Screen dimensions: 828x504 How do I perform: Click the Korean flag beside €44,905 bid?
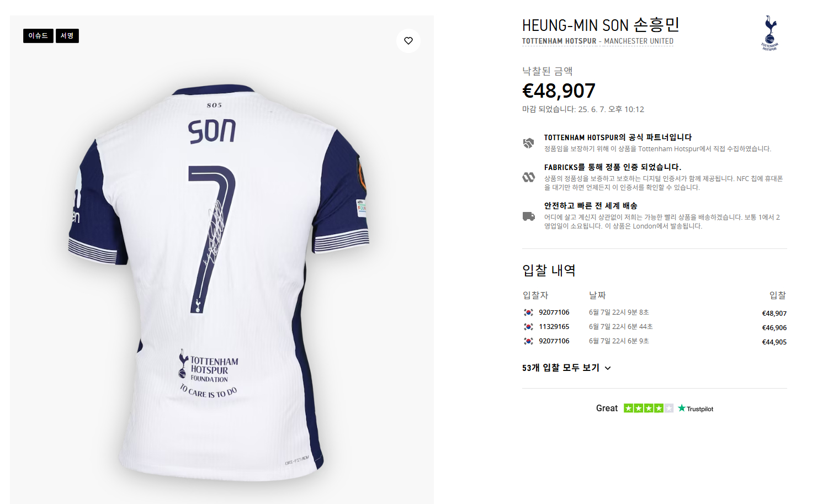528,341
